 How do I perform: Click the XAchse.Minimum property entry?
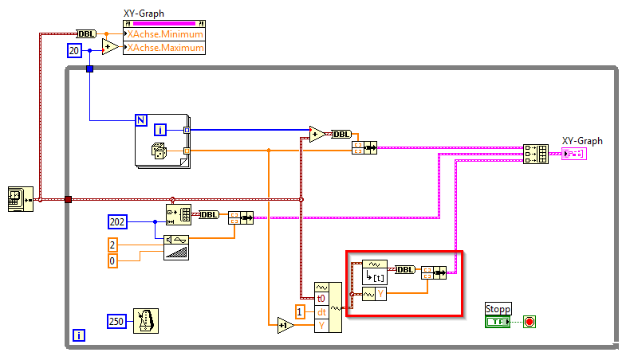[x=164, y=34]
